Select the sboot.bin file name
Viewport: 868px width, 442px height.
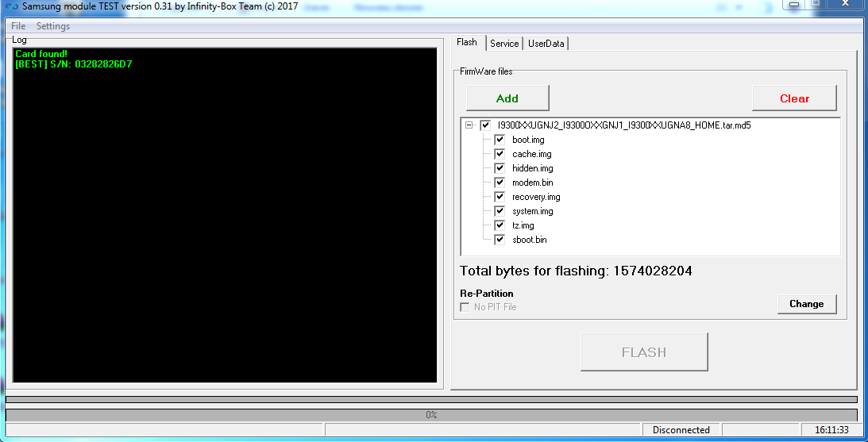point(529,240)
